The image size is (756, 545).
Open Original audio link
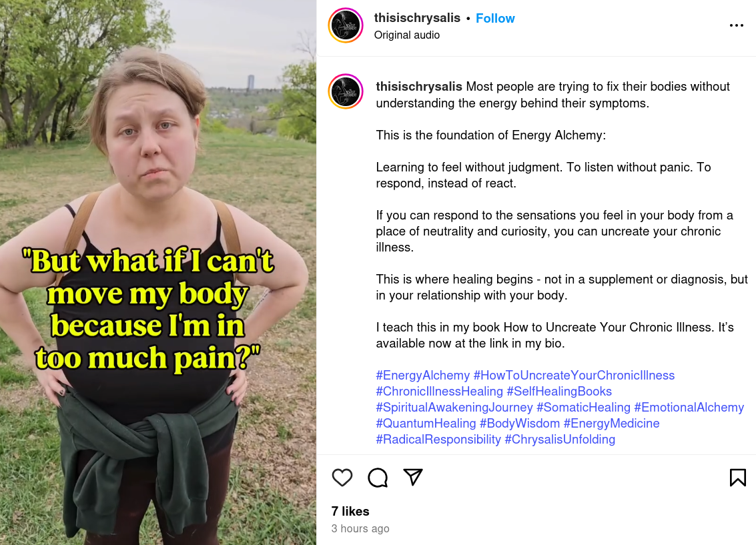pyautogui.click(x=407, y=35)
